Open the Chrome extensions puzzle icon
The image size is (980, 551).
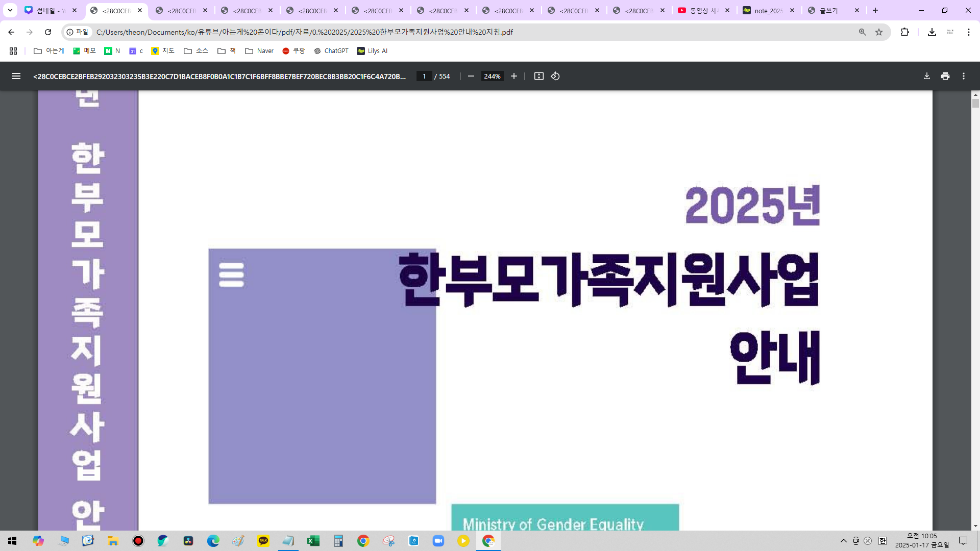point(904,32)
